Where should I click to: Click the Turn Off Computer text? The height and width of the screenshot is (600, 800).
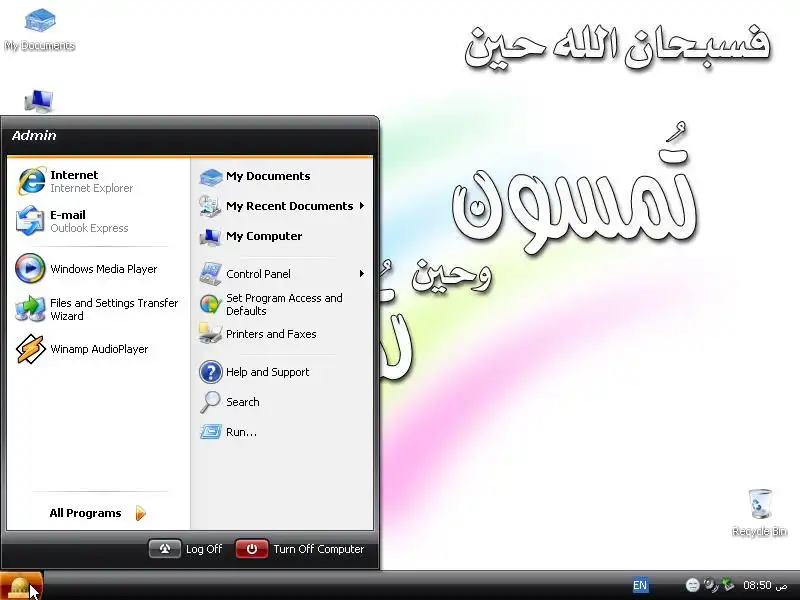click(318, 549)
